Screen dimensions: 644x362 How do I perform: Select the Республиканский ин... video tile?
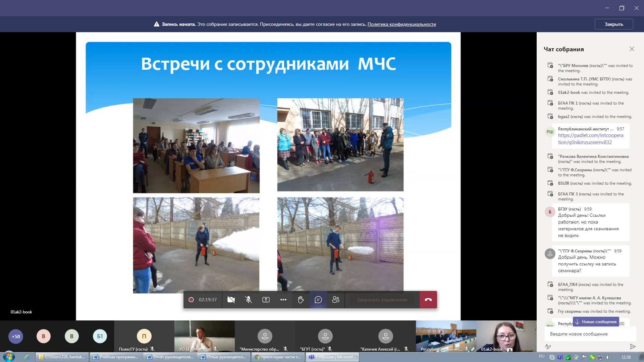[x=446, y=336]
